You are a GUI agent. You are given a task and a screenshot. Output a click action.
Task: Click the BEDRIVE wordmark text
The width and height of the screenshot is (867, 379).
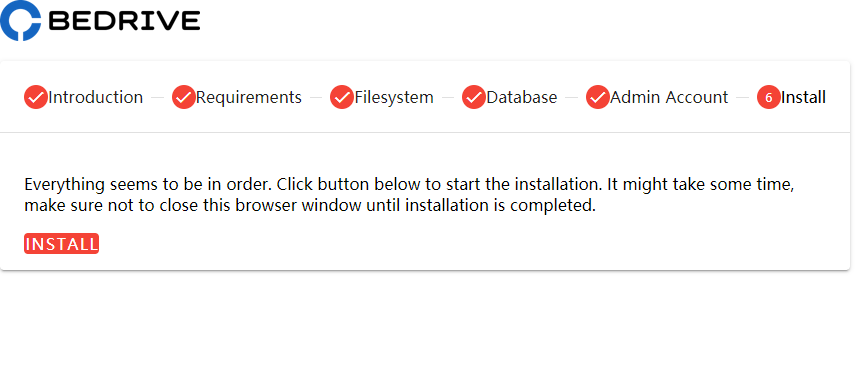[x=124, y=21]
